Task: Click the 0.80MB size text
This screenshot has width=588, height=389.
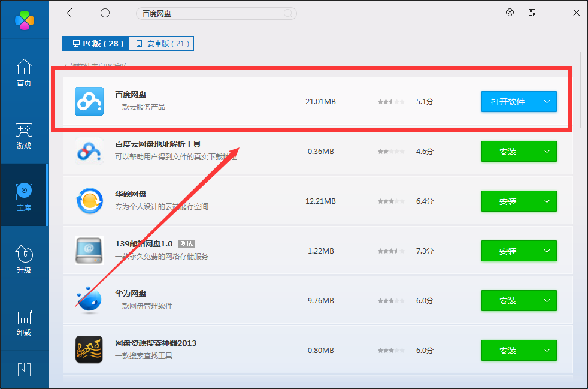Action: coord(320,350)
